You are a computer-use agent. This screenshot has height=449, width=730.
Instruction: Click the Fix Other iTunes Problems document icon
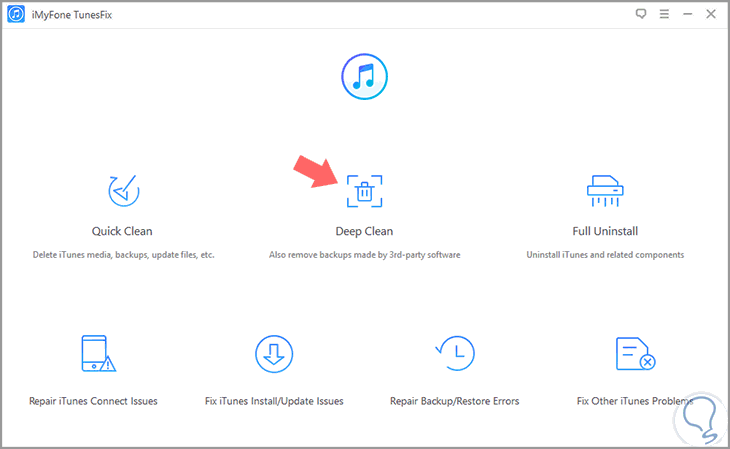click(635, 354)
